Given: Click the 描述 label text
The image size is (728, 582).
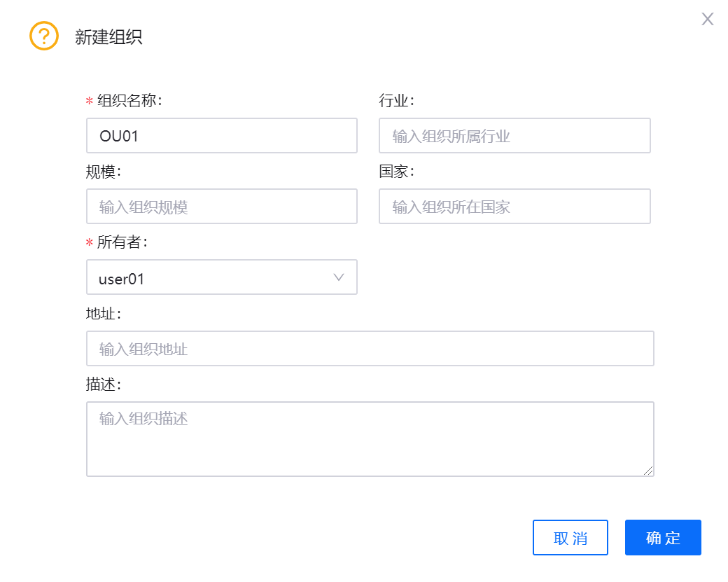Looking at the screenshot, I should point(103,384).
